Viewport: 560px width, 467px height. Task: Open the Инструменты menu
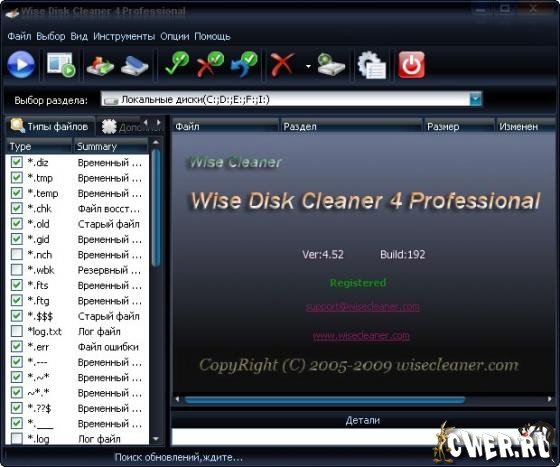pyautogui.click(x=124, y=36)
